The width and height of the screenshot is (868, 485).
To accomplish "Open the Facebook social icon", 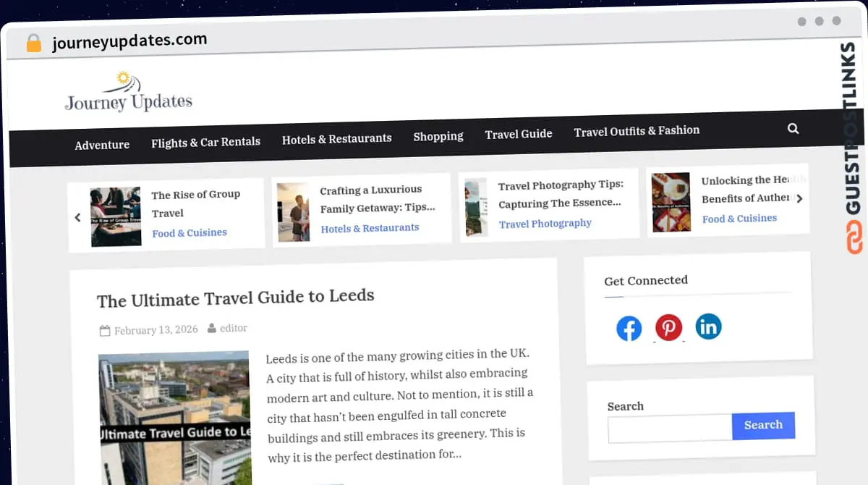I will pos(629,329).
